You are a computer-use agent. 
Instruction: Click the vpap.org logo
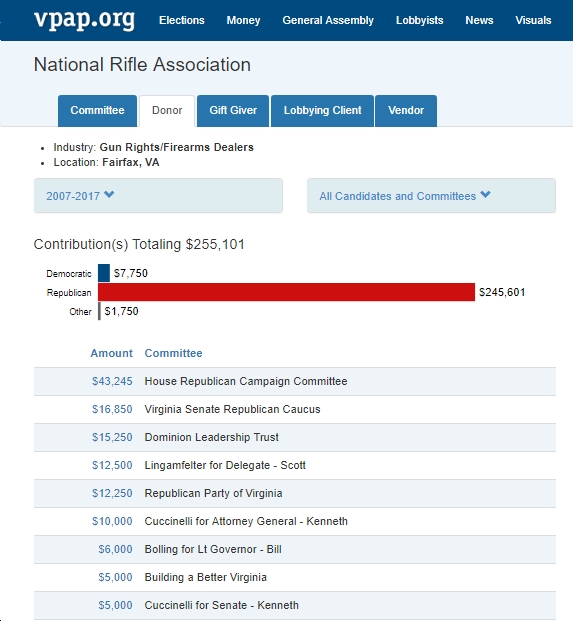(84, 19)
